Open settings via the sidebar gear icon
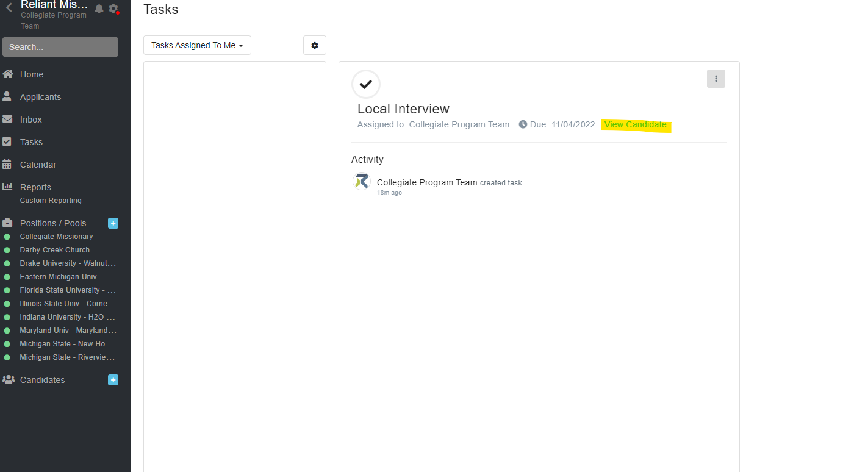Viewport: 868px width, 472px height. 113,9
